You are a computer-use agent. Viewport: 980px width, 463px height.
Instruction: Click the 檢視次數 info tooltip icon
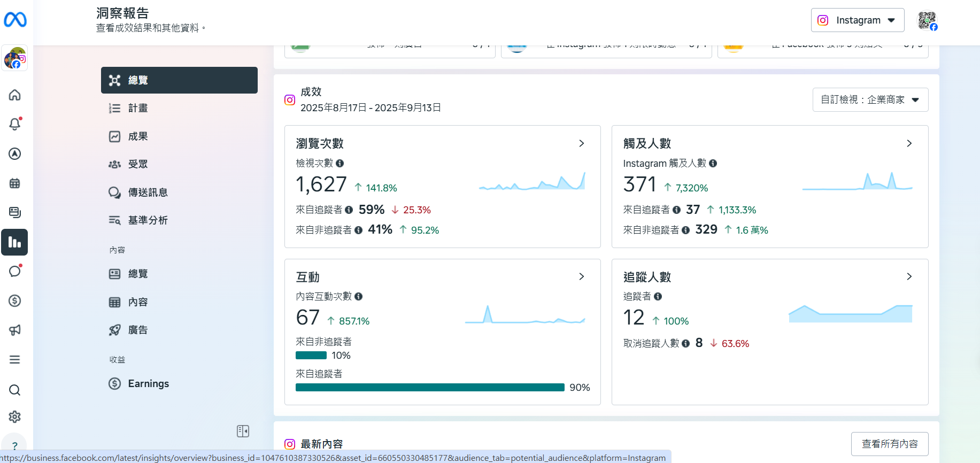tap(339, 163)
